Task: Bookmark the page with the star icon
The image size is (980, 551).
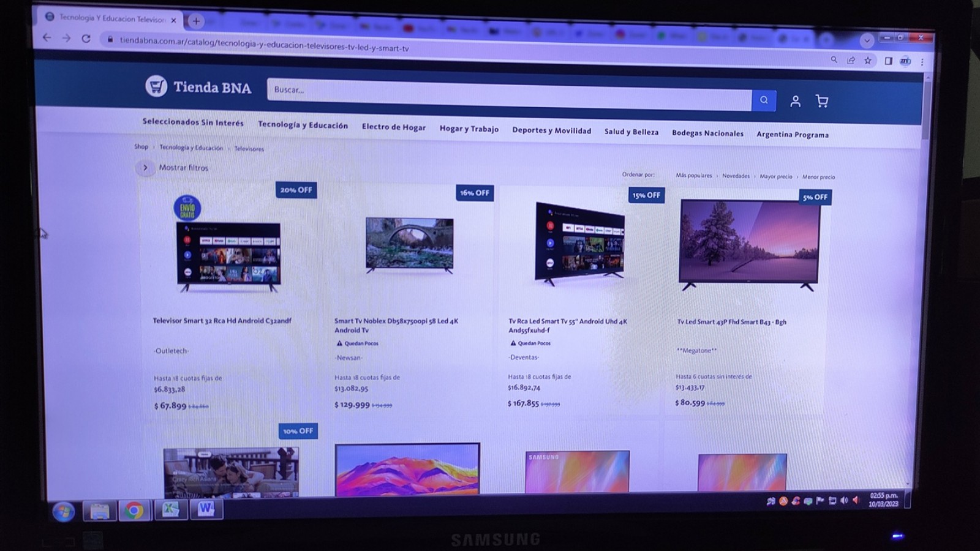Action: click(x=868, y=61)
